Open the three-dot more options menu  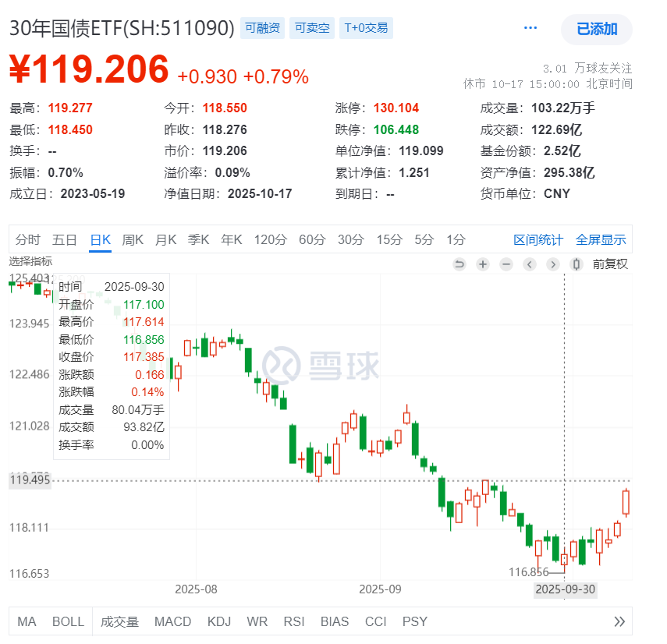(x=530, y=28)
